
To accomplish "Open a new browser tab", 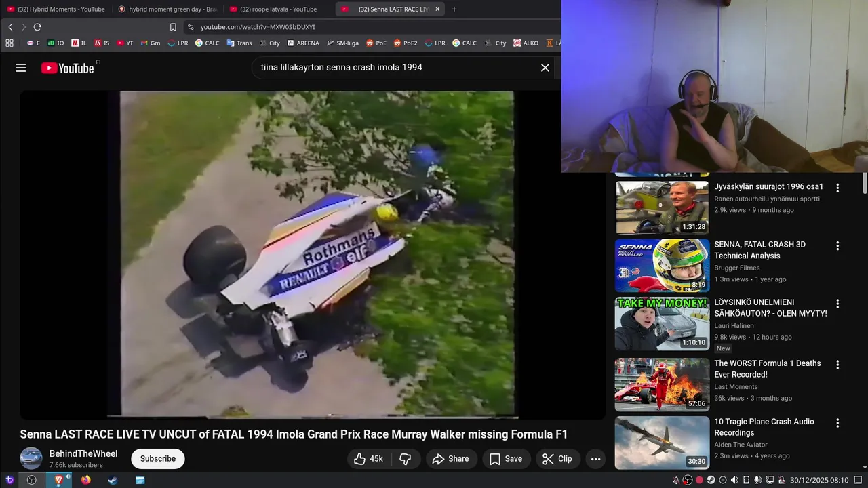I will point(454,9).
